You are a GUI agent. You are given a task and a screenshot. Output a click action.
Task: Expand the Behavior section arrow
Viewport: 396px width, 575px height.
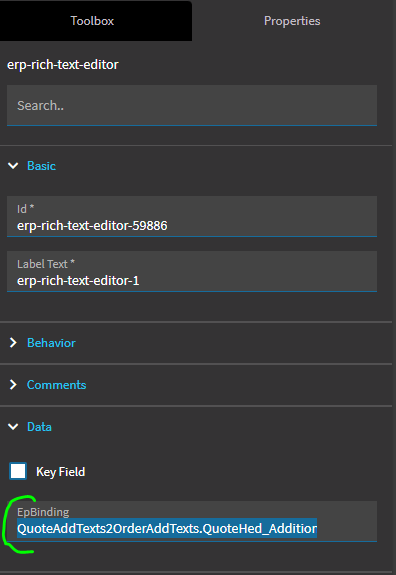[13, 343]
